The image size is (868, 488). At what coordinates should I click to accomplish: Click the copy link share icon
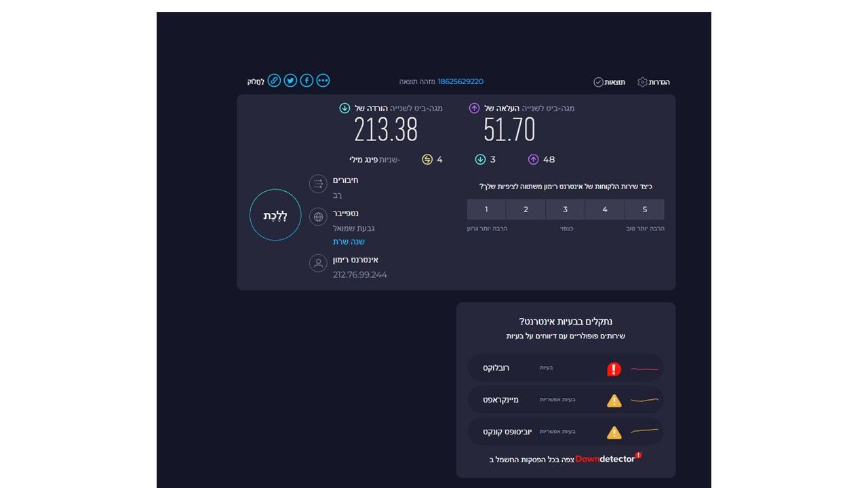[x=274, y=81]
